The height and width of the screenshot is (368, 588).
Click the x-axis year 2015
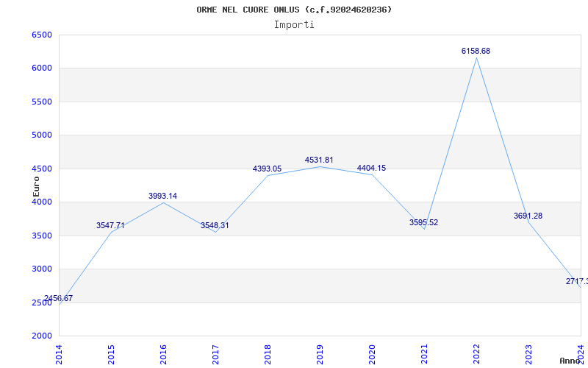tap(111, 355)
